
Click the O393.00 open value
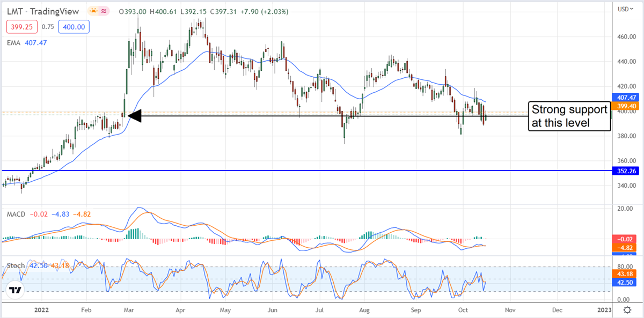134,11
